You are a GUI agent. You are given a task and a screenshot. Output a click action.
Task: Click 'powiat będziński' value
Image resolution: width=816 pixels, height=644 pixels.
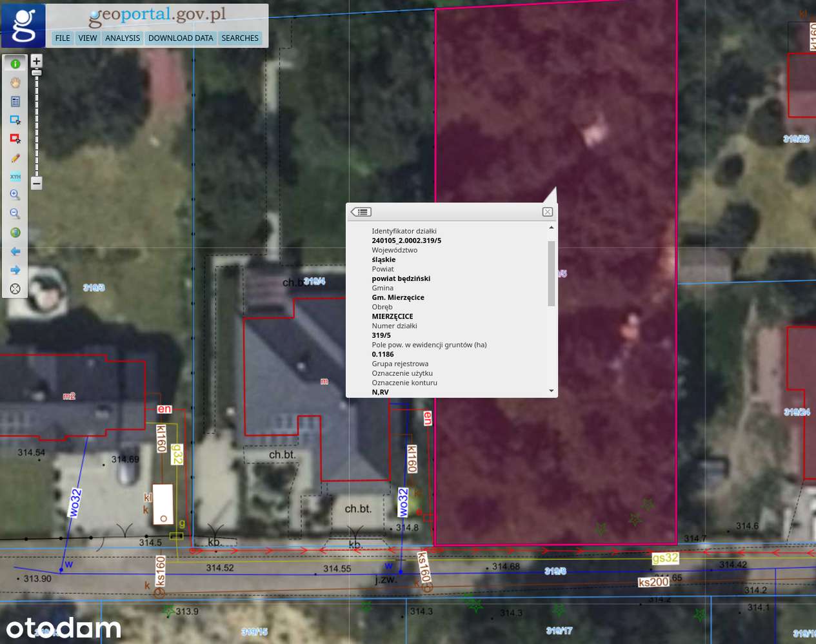pos(401,278)
